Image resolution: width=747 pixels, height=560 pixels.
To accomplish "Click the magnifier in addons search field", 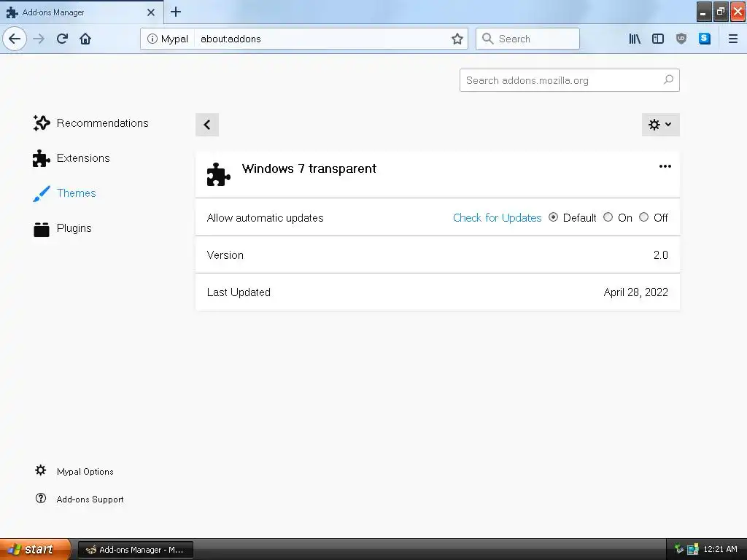I will pyautogui.click(x=668, y=80).
